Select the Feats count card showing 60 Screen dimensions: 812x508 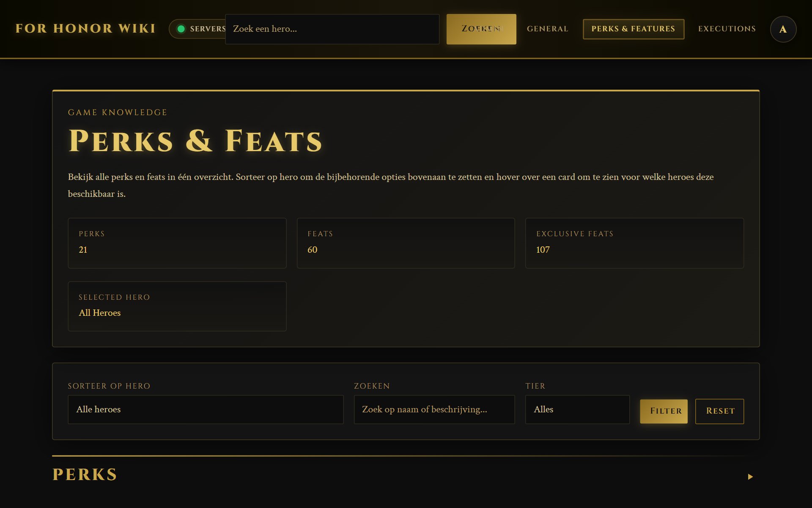pyautogui.click(x=406, y=243)
